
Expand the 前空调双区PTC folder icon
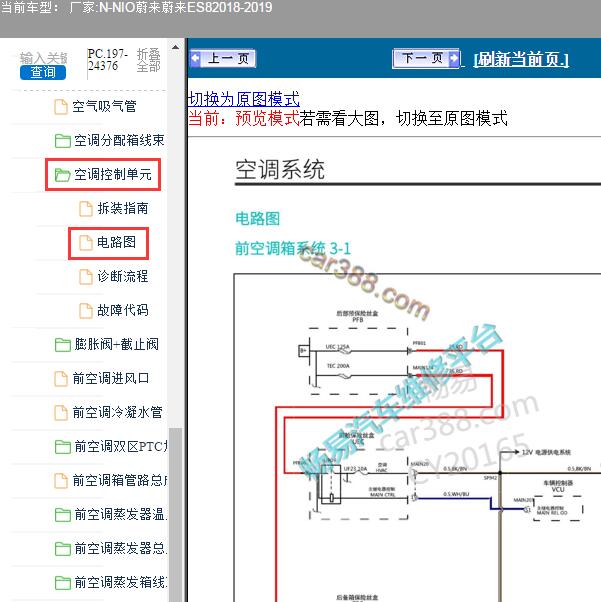[x=62, y=447]
